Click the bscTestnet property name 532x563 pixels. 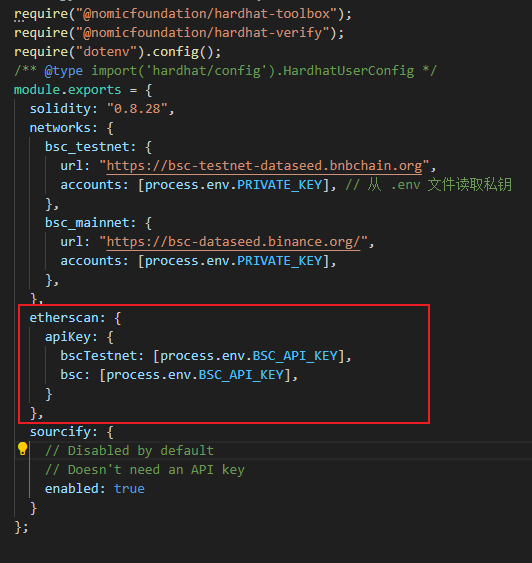(98, 356)
